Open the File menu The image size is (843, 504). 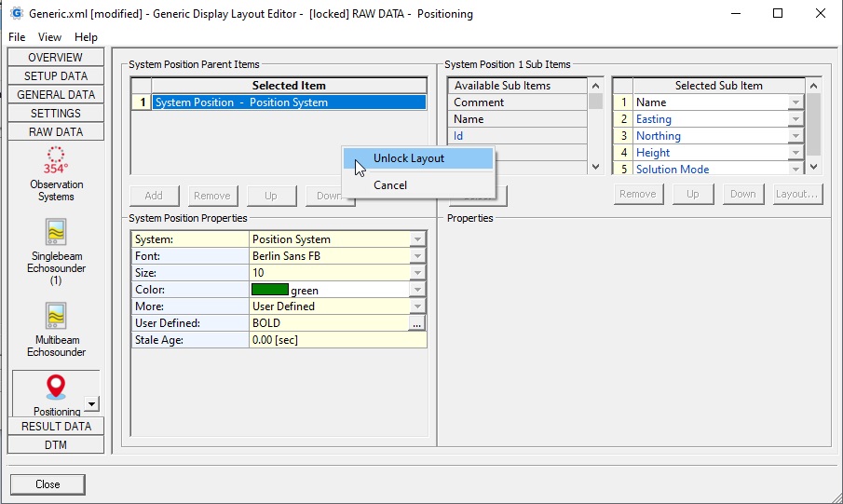[x=17, y=37]
